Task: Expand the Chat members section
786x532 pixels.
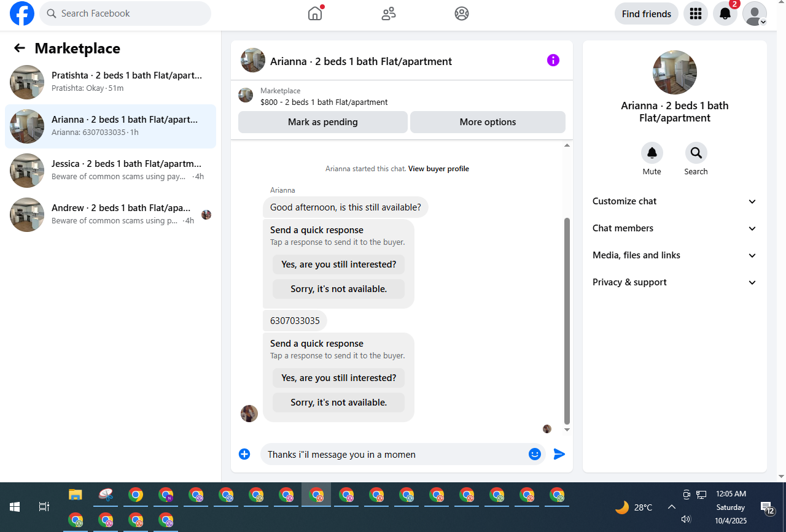Action: tap(675, 228)
